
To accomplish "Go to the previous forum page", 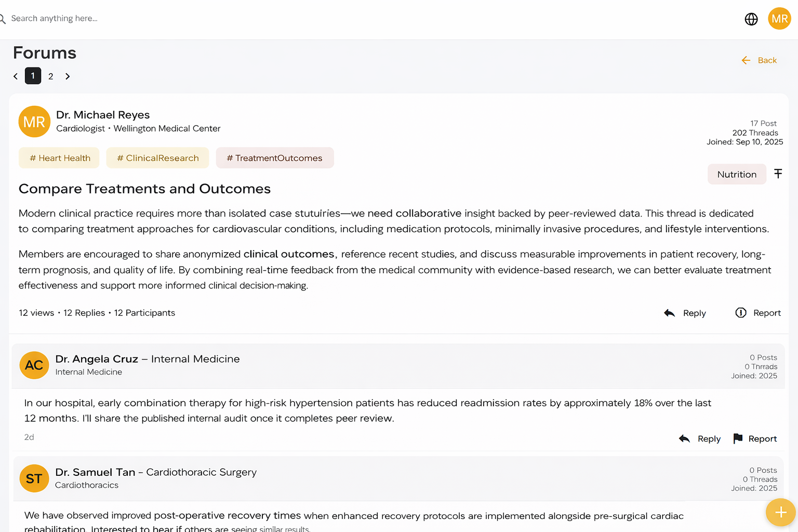I will click(16, 76).
